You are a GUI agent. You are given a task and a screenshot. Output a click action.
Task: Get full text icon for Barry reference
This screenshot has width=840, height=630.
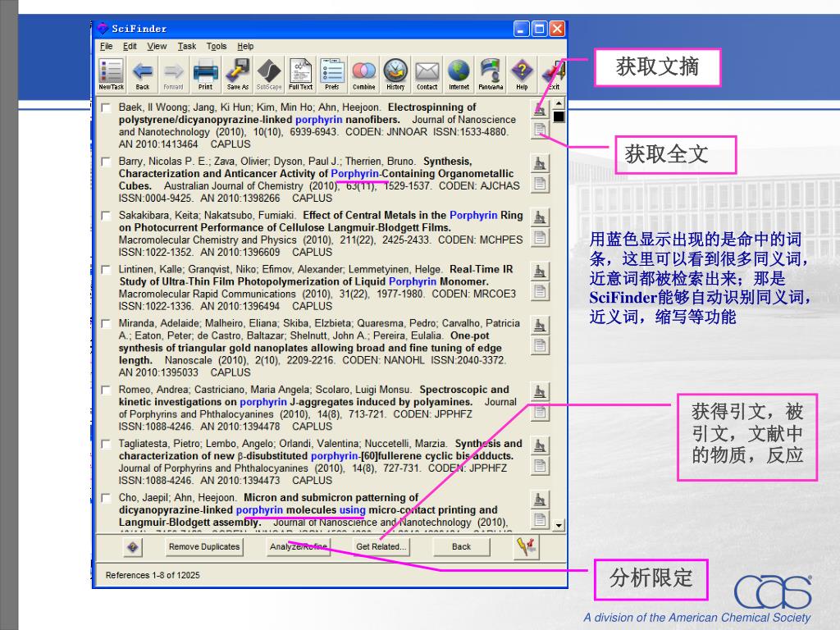pos(540,184)
